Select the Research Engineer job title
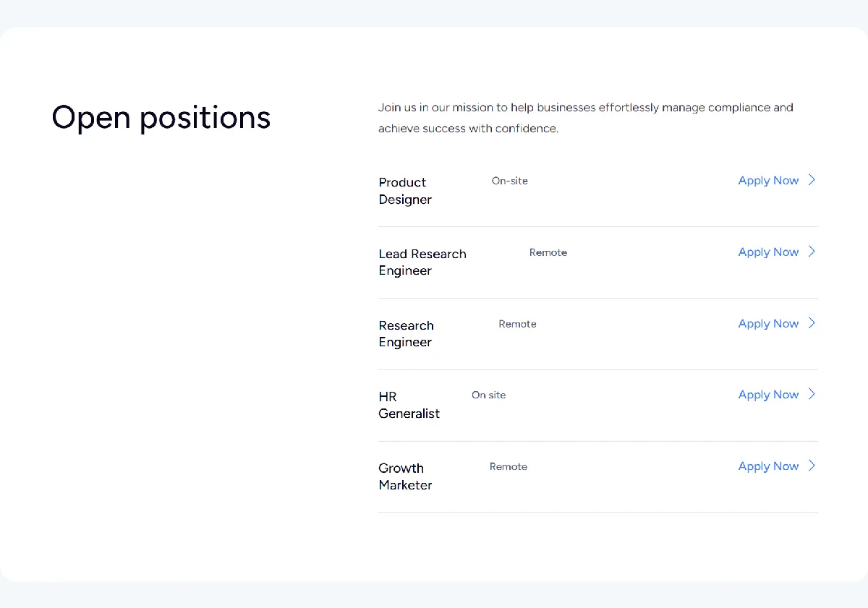This screenshot has width=868, height=608. [x=406, y=334]
